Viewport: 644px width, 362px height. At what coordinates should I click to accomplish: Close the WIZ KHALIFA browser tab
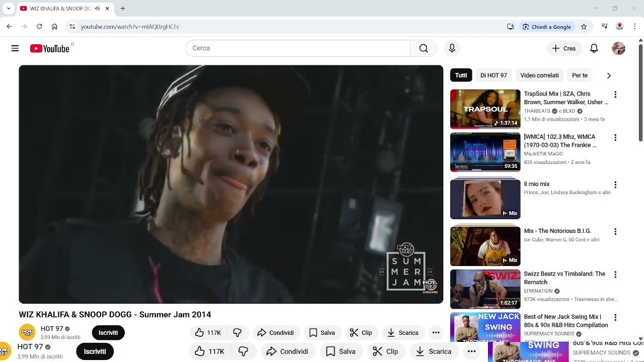[107, 9]
